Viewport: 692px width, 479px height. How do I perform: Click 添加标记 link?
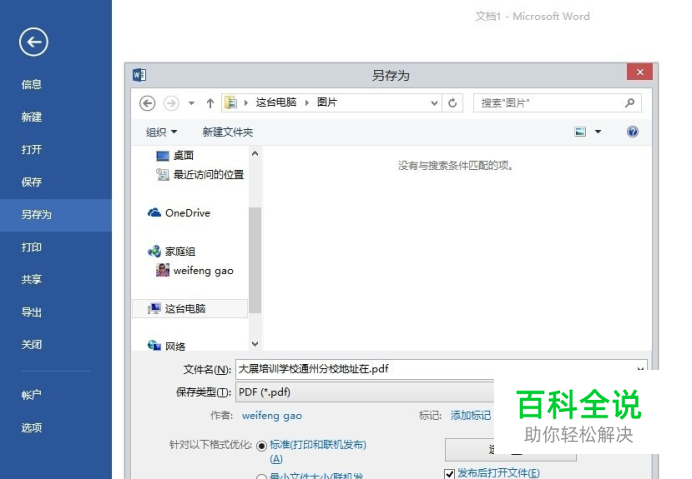coord(470,415)
